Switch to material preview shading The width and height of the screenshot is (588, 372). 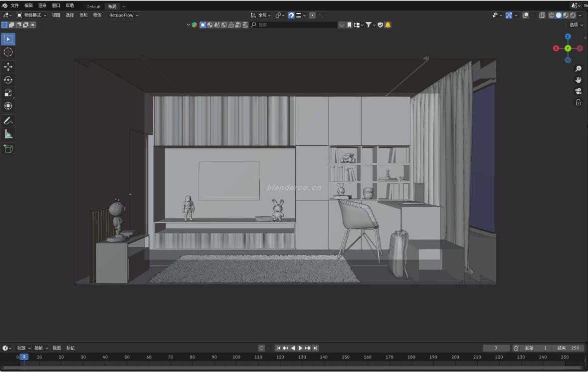566,15
